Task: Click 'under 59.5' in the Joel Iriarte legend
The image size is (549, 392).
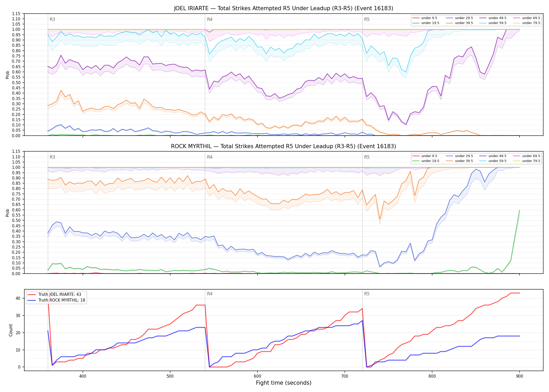Action: click(493, 23)
